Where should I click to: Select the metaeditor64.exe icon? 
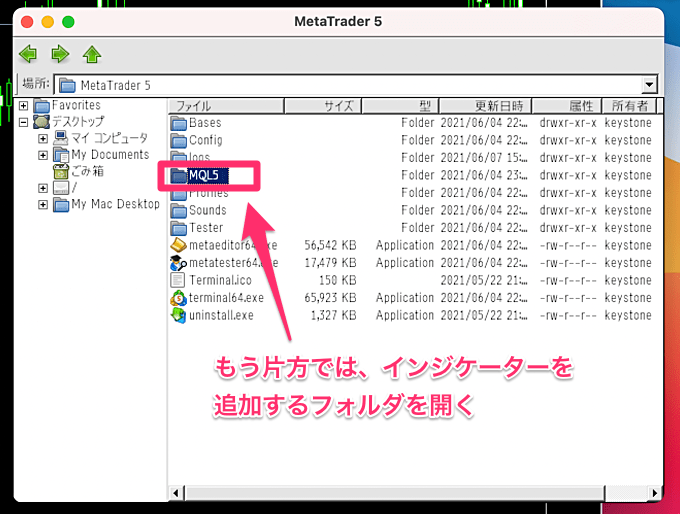178,246
